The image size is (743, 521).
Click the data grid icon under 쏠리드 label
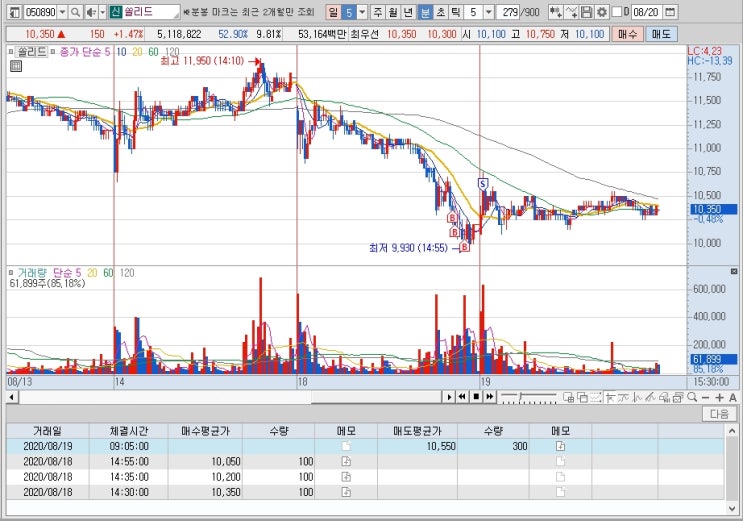tap(16, 66)
